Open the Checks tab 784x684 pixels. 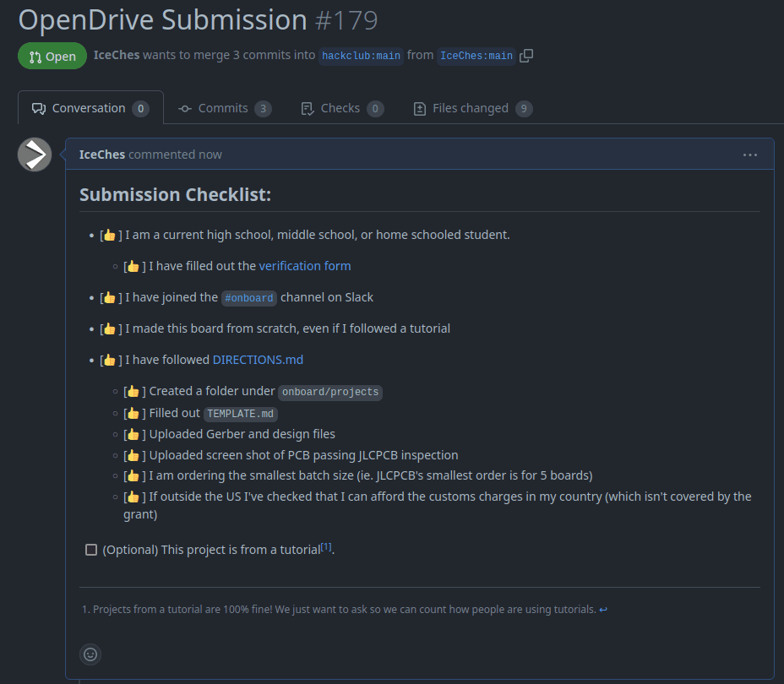pyautogui.click(x=341, y=108)
